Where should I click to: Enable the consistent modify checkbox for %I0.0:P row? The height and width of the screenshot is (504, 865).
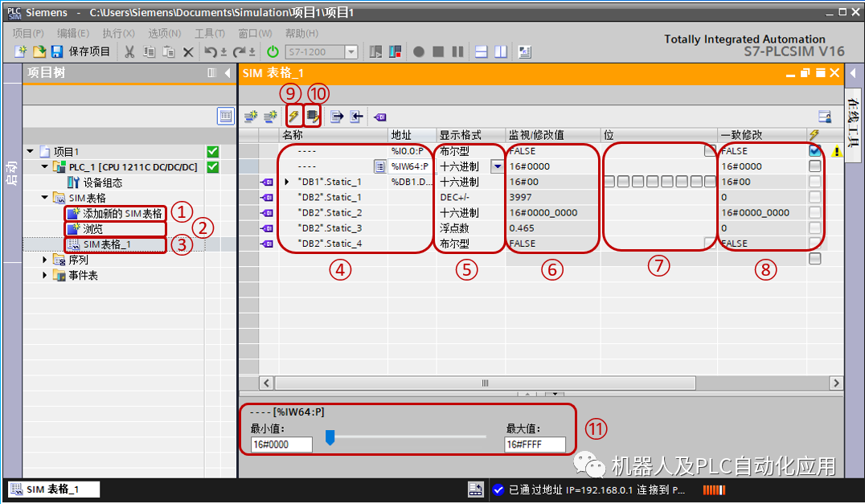(x=814, y=150)
